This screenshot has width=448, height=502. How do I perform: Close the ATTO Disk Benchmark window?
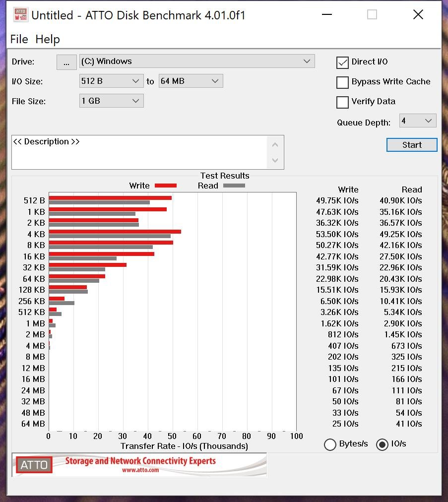point(418,14)
